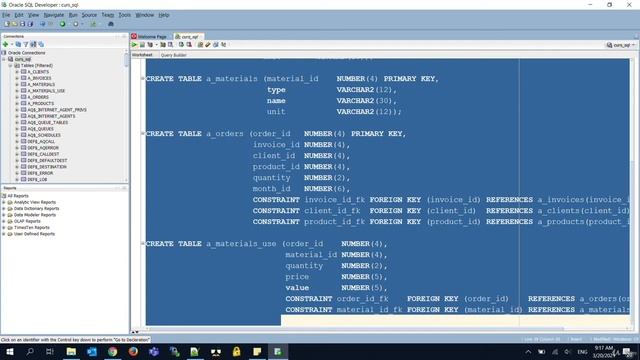Image resolution: width=640 pixels, height=360 pixels.
Task: Expand the A_INVOICES table node
Action: coord(17,78)
